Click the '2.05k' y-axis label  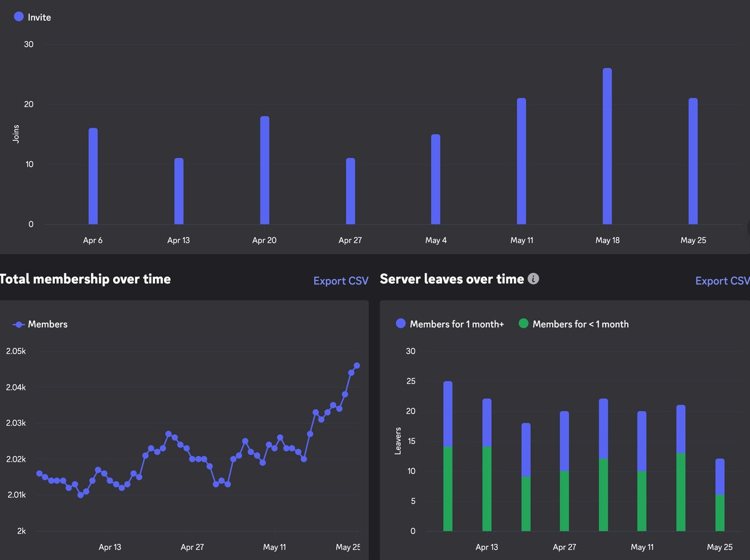16,351
